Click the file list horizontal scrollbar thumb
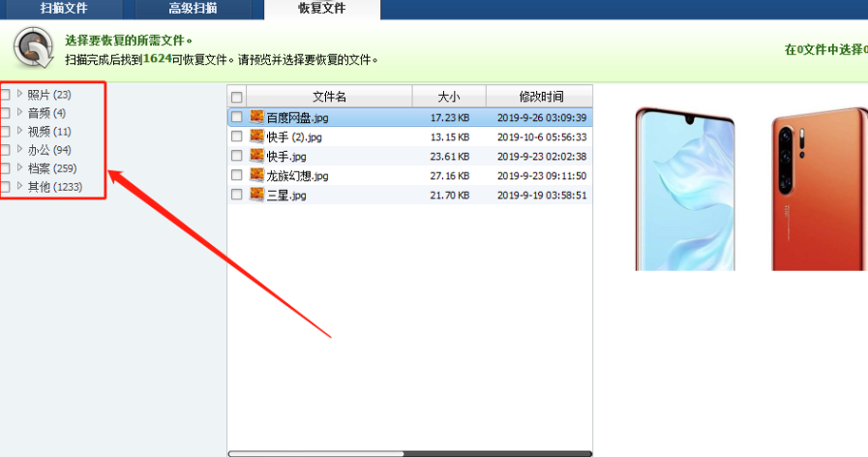This screenshot has height=457, width=868. 316,454
